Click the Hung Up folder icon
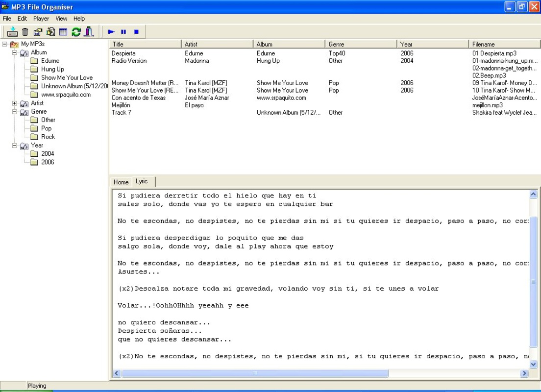541x392 pixels. pos(34,69)
